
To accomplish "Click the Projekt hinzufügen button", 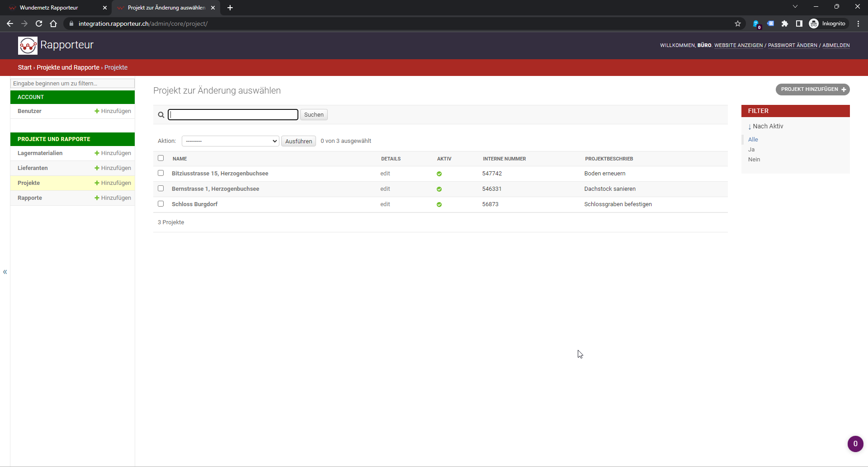I will pyautogui.click(x=812, y=90).
